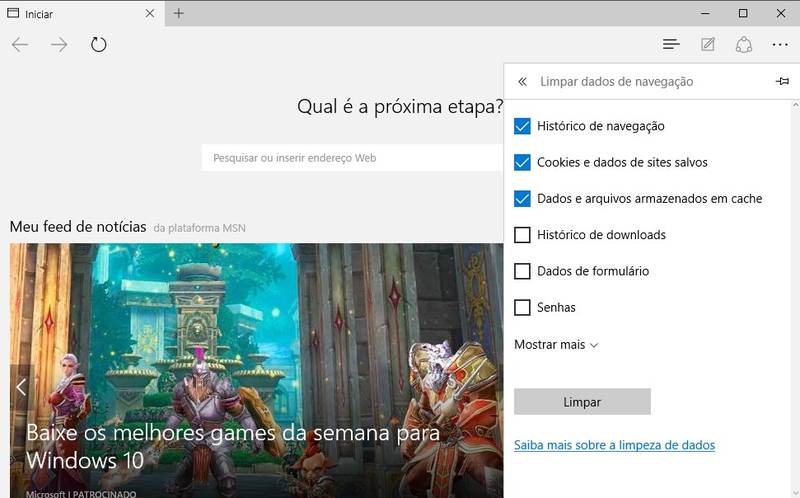Open the Share icon
Viewport: 800px width, 498px height.
(744, 45)
